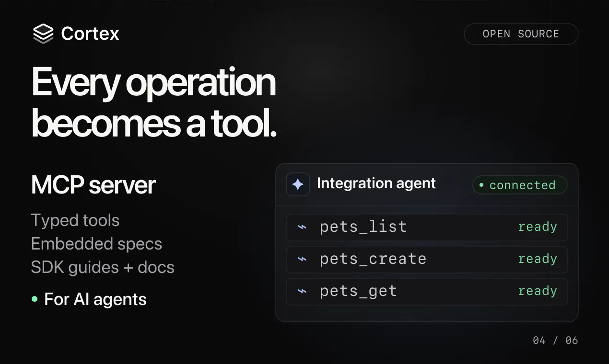Screen dimensions: 609x364
Task: Click the bolt icon next to pets_create
Action: click(x=302, y=259)
